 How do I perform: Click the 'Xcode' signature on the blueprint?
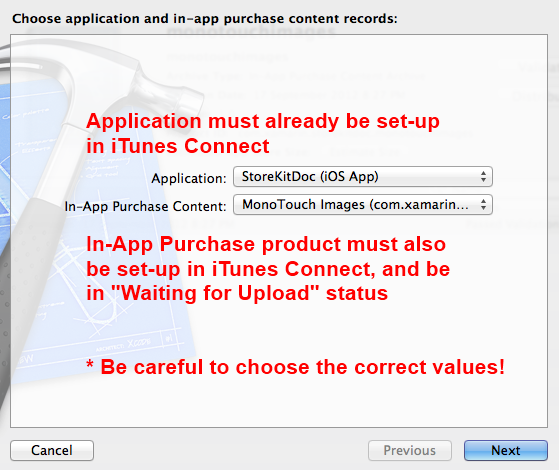(139, 343)
